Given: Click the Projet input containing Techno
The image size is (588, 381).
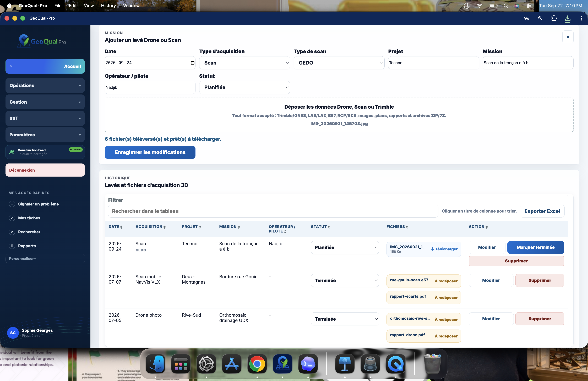Looking at the screenshot, I should pyautogui.click(x=433, y=63).
